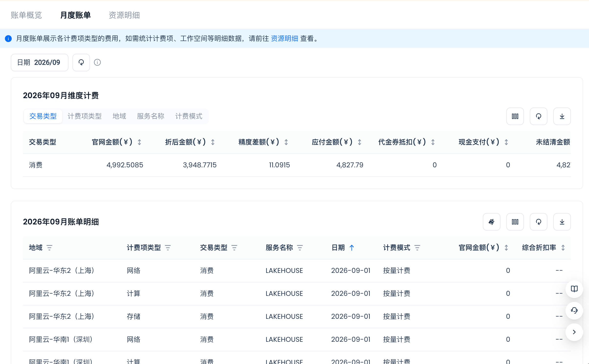This screenshot has width=589, height=364.
Task: Click refresh icon next to date picker
Action: click(x=81, y=63)
